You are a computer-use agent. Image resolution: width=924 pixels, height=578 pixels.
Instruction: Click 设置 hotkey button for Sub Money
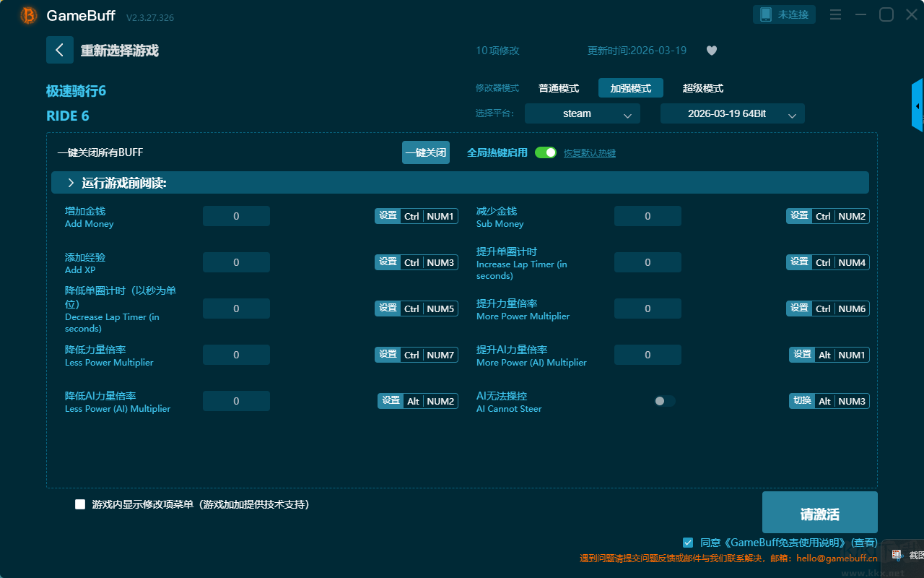pyautogui.click(x=799, y=216)
